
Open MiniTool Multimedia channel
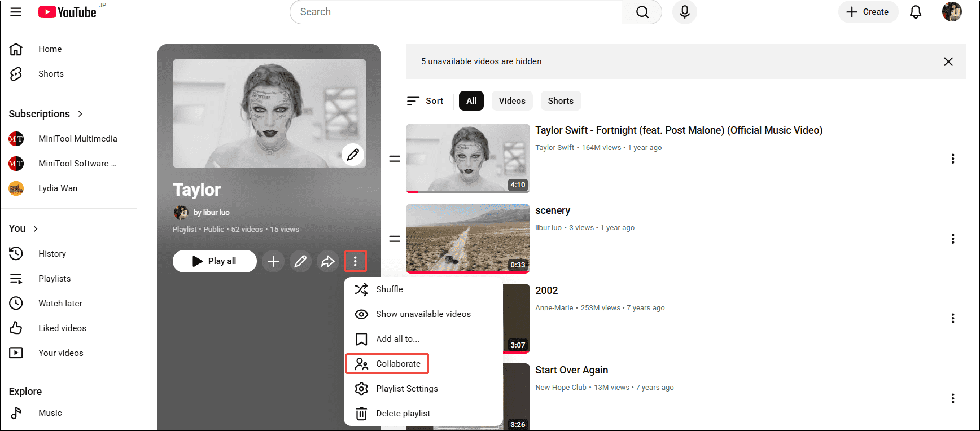(78, 138)
